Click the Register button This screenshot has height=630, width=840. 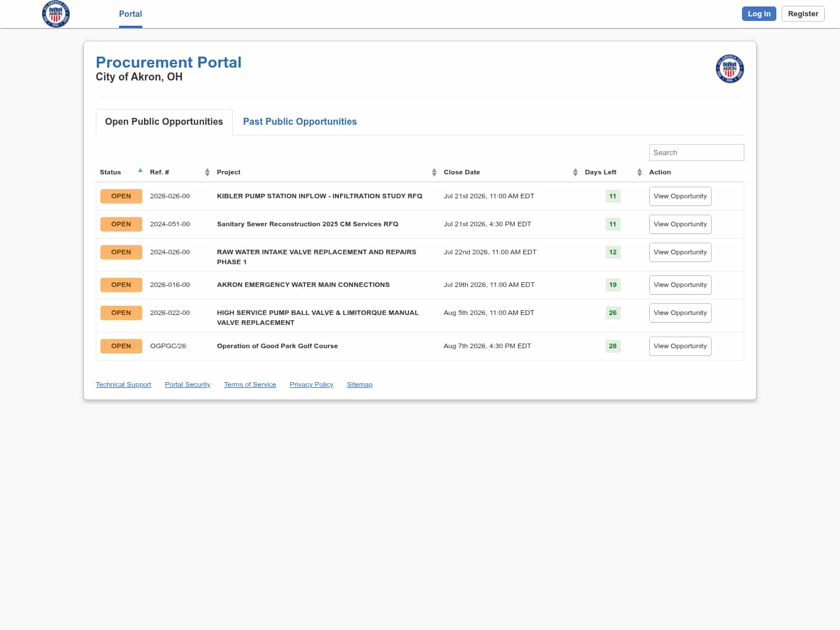click(803, 14)
